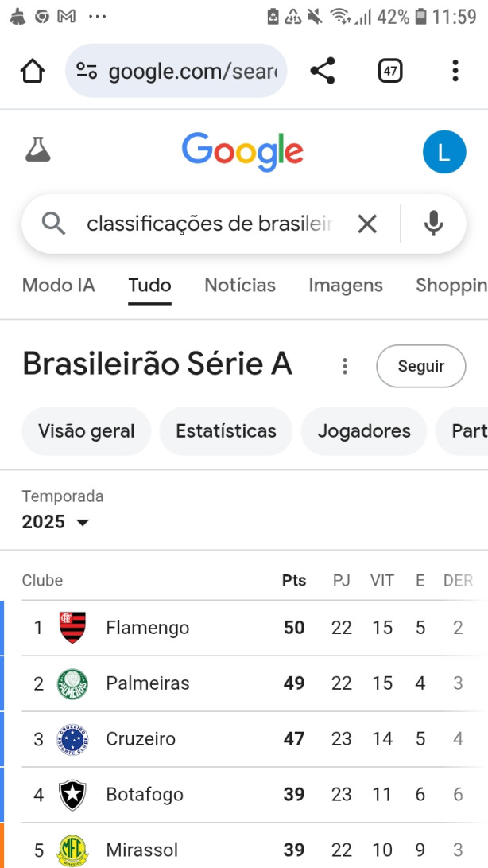Tap the browser home icon
This screenshot has height=868, width=488.
coord(32,71)
